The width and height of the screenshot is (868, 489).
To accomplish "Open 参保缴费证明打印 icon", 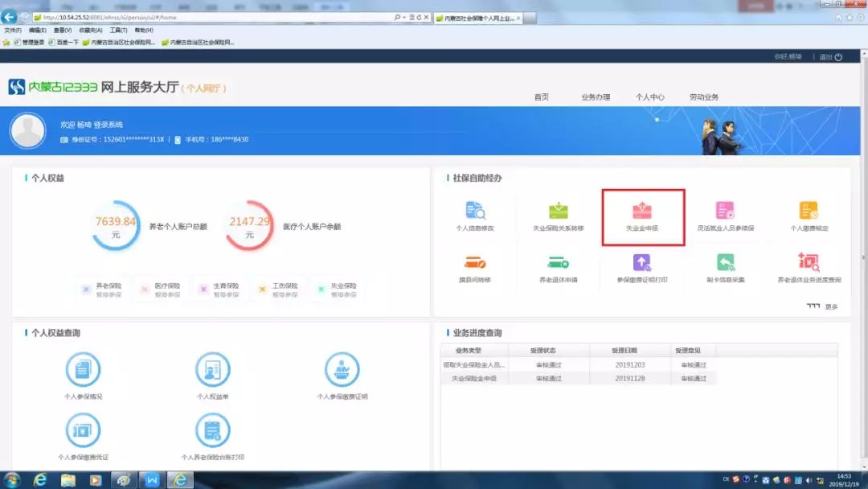I will (641, 265).
